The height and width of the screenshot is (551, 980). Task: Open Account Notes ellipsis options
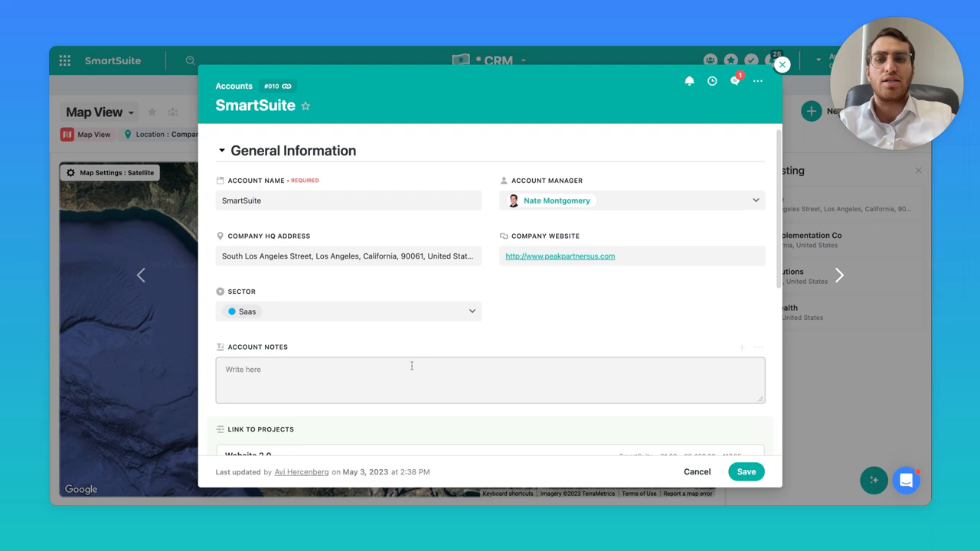point(758,347)
